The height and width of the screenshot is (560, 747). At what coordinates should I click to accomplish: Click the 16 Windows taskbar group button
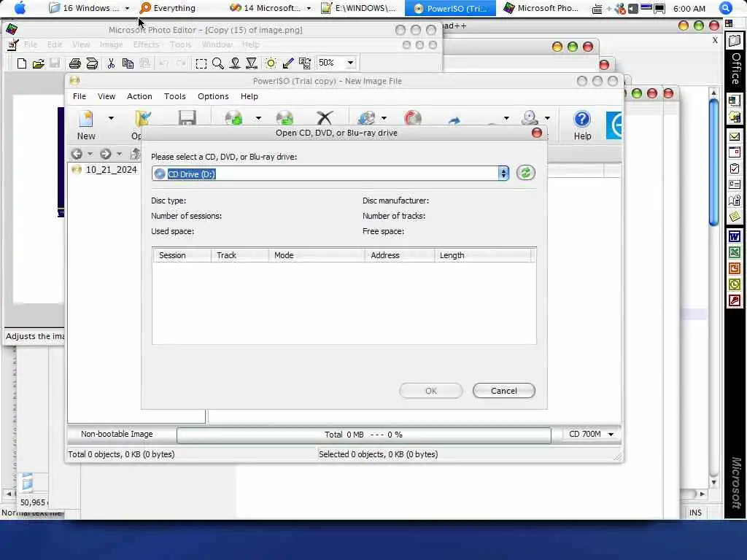90,8
